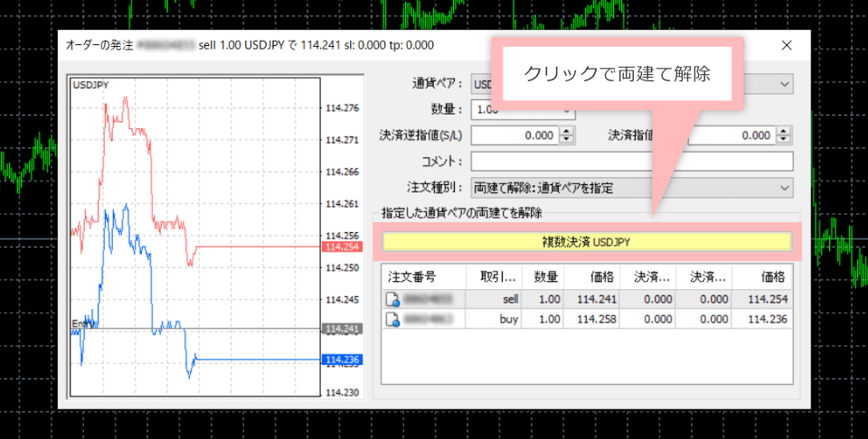Expand the 通貨ペア dropdown arrow
Screen dimensions: 868x439
pos(783,84)
